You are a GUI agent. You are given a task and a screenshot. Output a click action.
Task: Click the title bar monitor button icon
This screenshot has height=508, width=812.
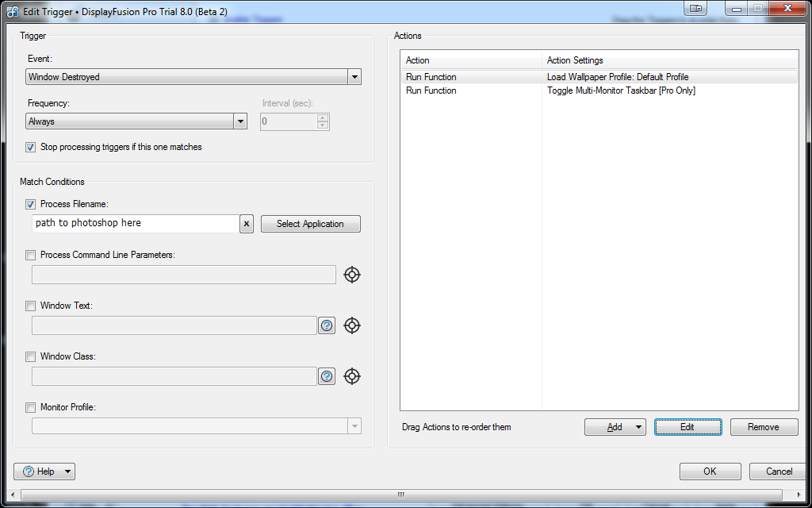click(696, 8)
